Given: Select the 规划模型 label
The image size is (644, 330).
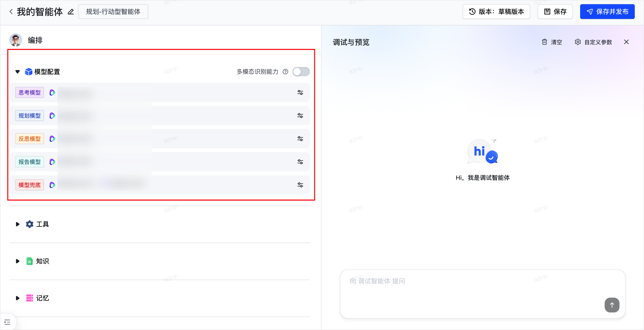Looking at the screenshot, I should 30,115.
